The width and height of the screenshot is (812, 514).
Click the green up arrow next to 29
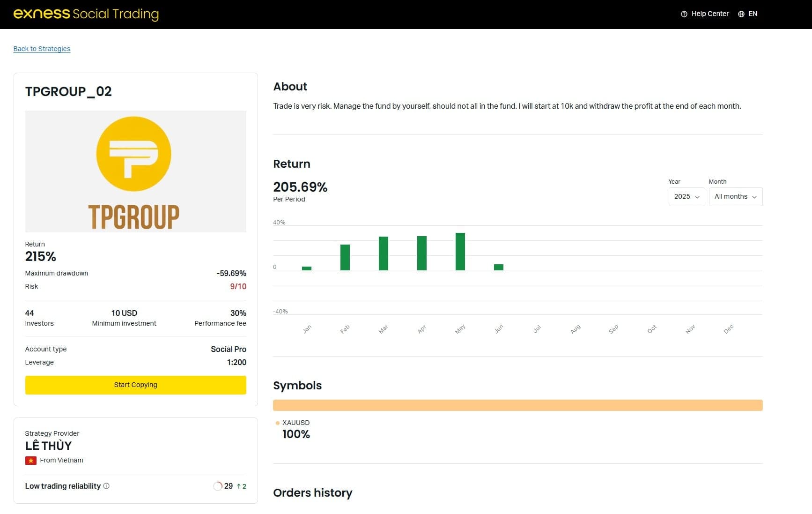tap(239, 486)
